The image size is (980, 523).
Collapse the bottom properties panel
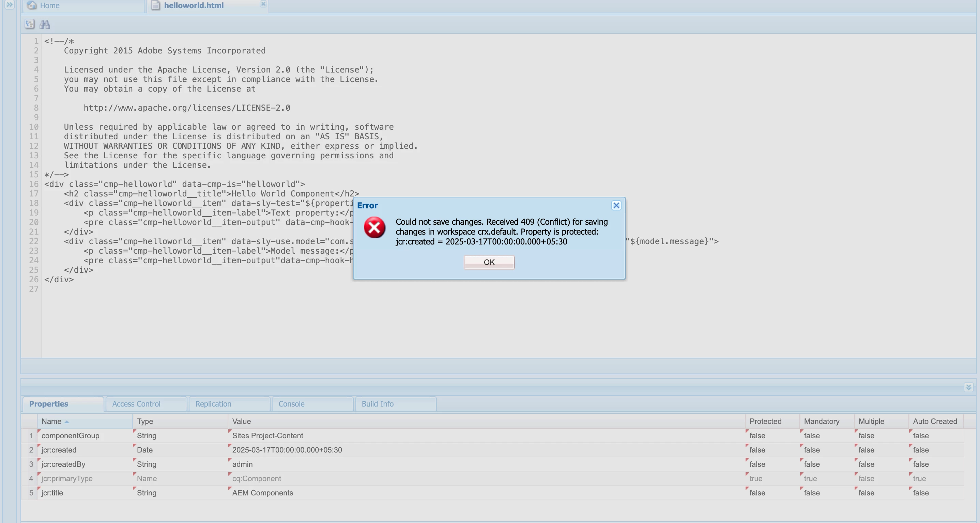point(968,387)
